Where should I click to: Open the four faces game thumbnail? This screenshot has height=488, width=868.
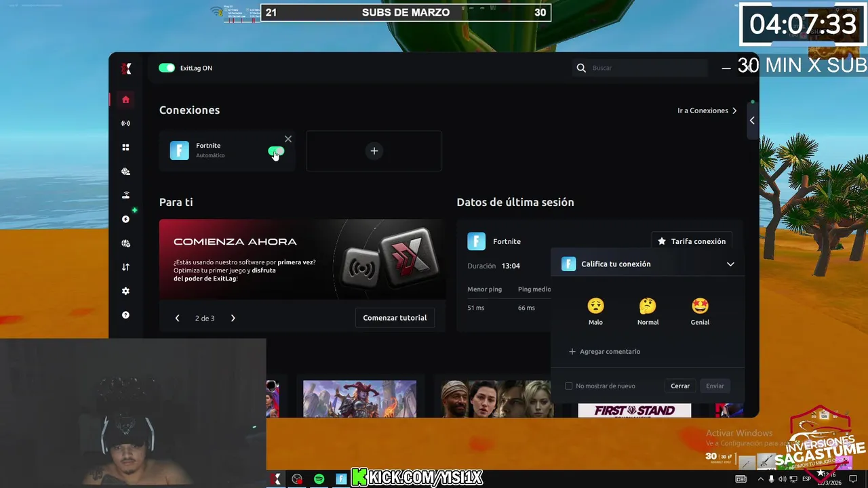coord(497,399)
